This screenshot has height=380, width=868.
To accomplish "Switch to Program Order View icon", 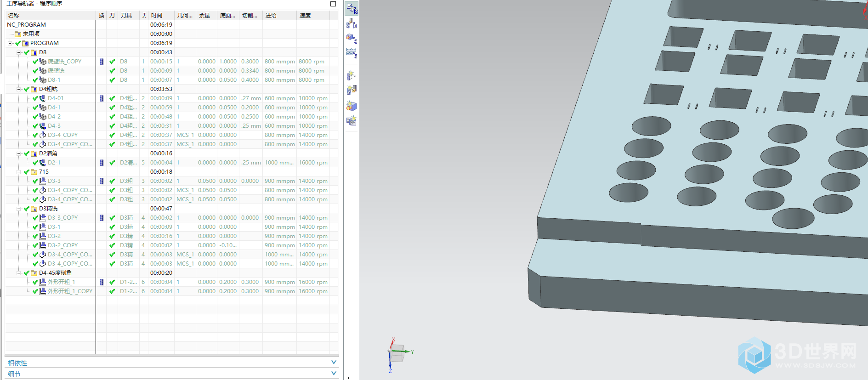I will 352,9.
